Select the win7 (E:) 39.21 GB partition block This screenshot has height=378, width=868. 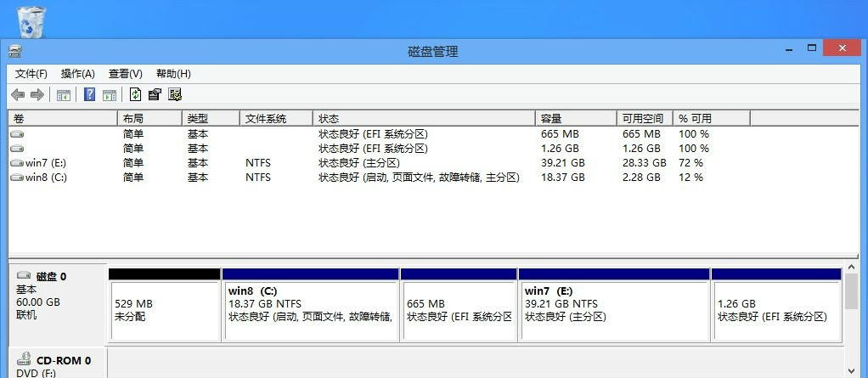(x=614, y=305)
